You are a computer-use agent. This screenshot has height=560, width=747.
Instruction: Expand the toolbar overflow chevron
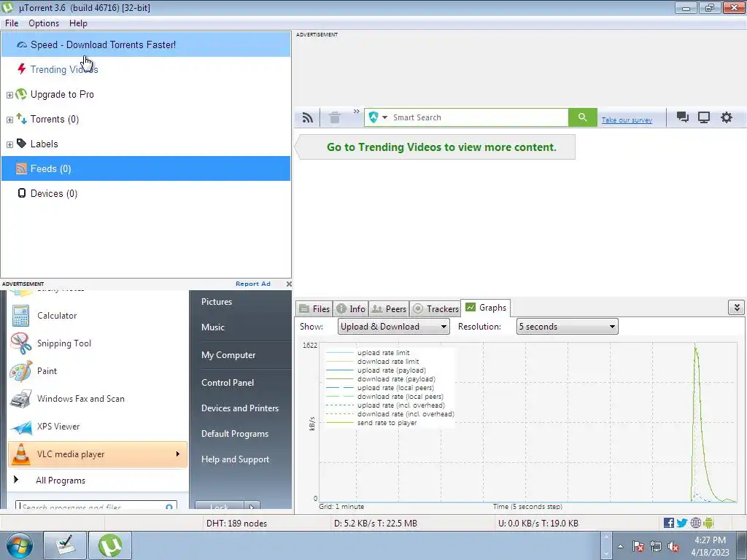pyautogui.click(x=356, y=112)
